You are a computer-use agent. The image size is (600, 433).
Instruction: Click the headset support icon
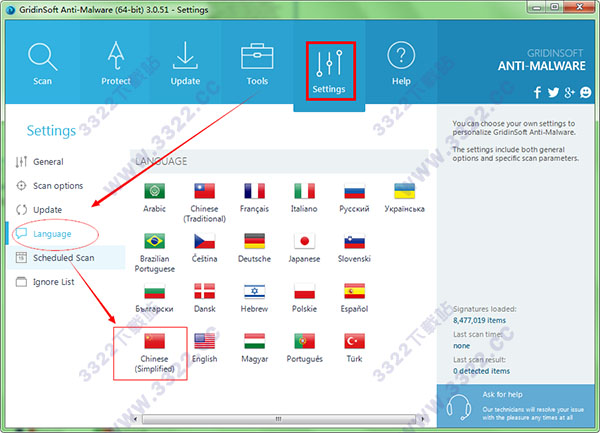click(459, 407)
